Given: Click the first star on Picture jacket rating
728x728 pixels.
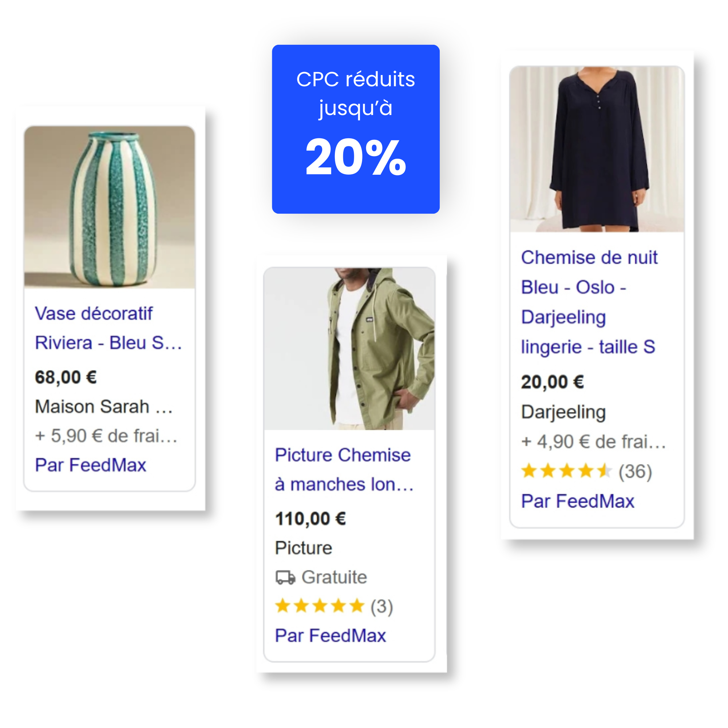Looking at the screenshot, I should pyautogui.click(x=282, y=606).
